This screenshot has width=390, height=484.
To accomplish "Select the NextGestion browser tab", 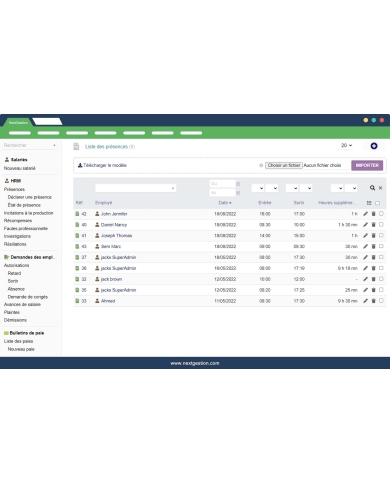I will pyautogui.click(x=18, y=122).
